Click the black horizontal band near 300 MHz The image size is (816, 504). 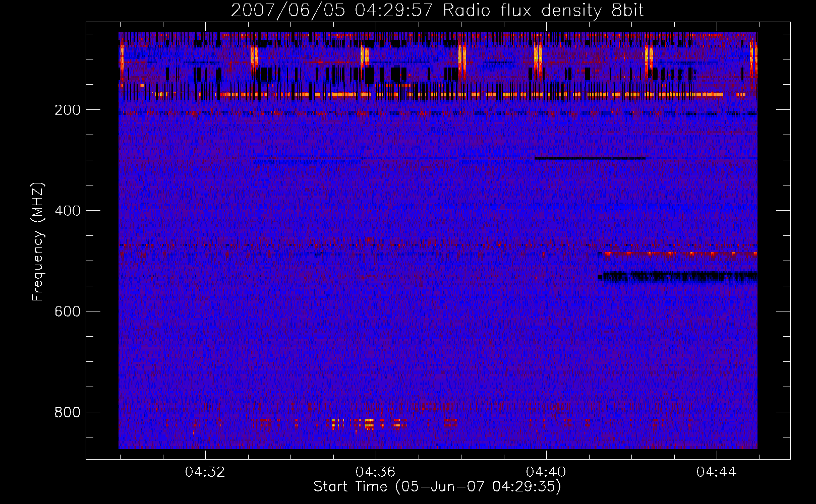(x=590, y=158)
